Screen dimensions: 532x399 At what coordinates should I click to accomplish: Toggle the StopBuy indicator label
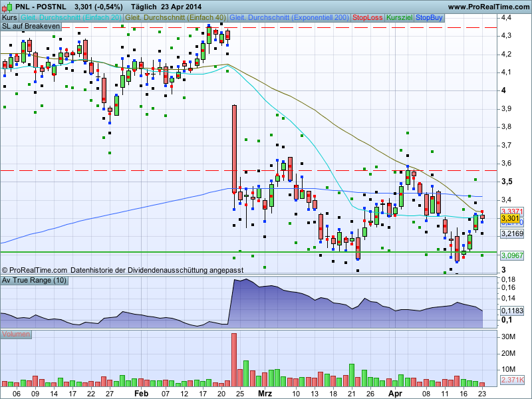point(429,17)
